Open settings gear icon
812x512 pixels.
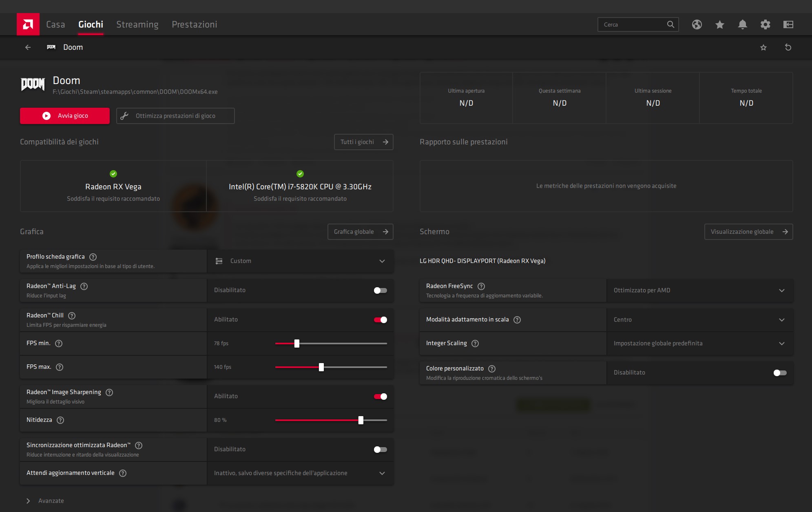tap(765, 24)
